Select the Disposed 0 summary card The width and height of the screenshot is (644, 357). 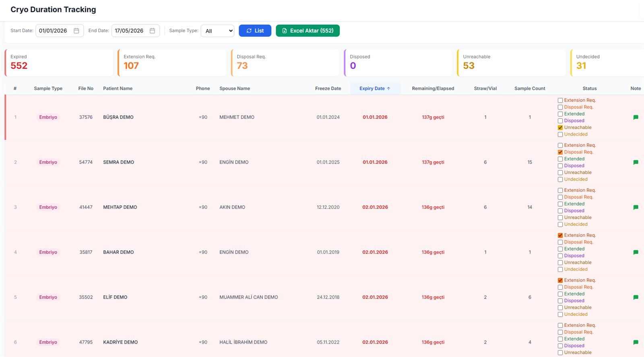pyautogui.click(x=398, y=62)
